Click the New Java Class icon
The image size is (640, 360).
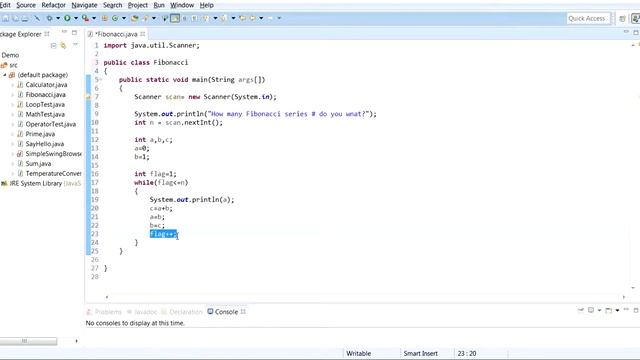115,18
